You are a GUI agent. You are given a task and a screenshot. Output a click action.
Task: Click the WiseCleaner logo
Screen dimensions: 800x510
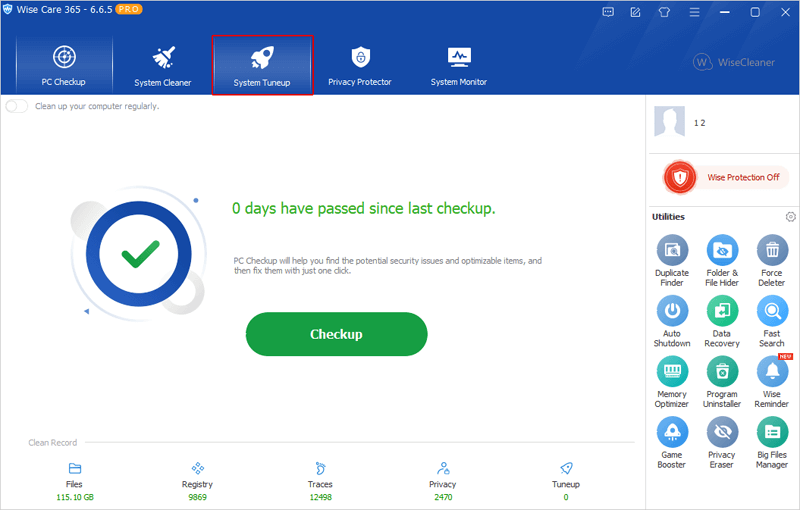pos(734,63)
